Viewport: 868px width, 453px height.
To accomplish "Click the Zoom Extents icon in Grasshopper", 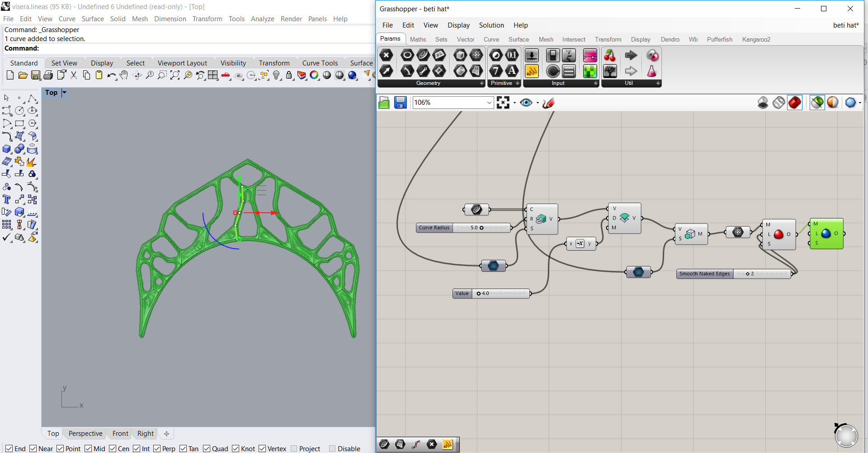I will (503, 103).
